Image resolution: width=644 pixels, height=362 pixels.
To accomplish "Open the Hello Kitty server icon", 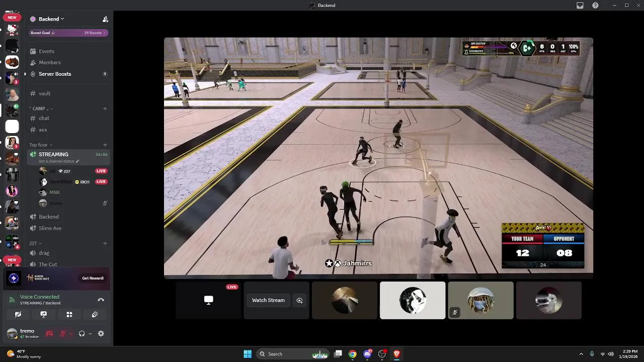I will tap(12, 30).
